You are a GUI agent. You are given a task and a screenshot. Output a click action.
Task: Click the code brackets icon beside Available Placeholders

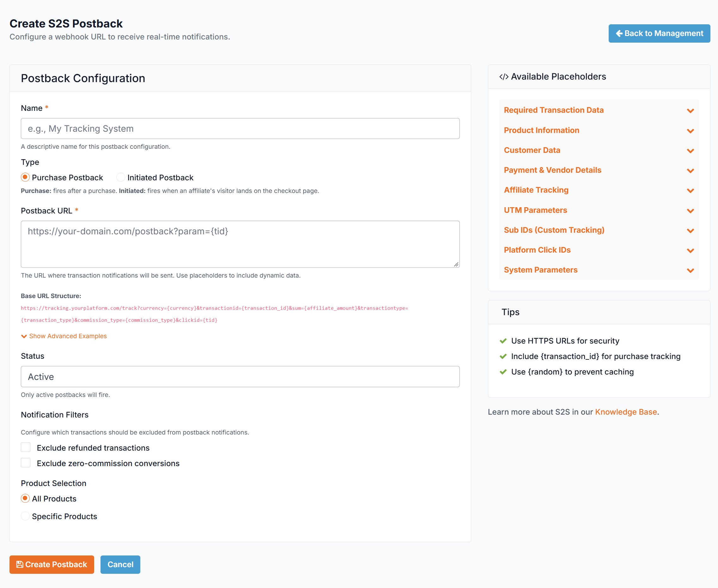pyautogui.click(x=504, y=77)
